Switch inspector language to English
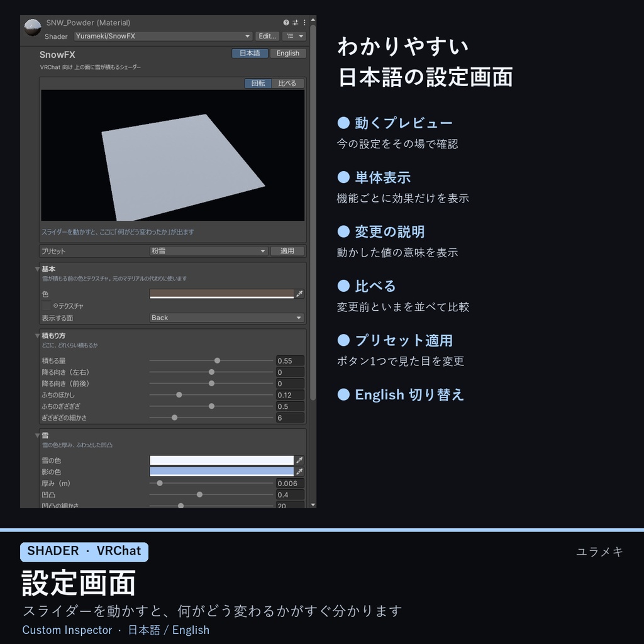The height and width of the screenshot is (644, 644). click(287, 53)
